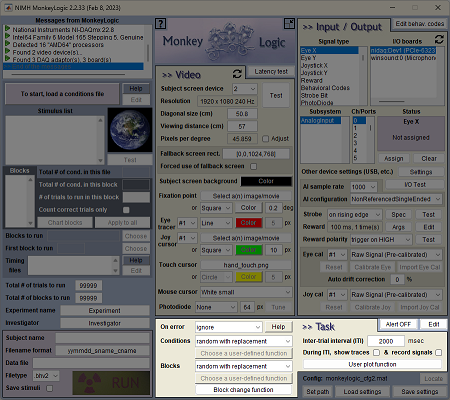Open Joy cursor #1 number dropdown
This screenshot has height=400, width=450.
pos(187,238)
